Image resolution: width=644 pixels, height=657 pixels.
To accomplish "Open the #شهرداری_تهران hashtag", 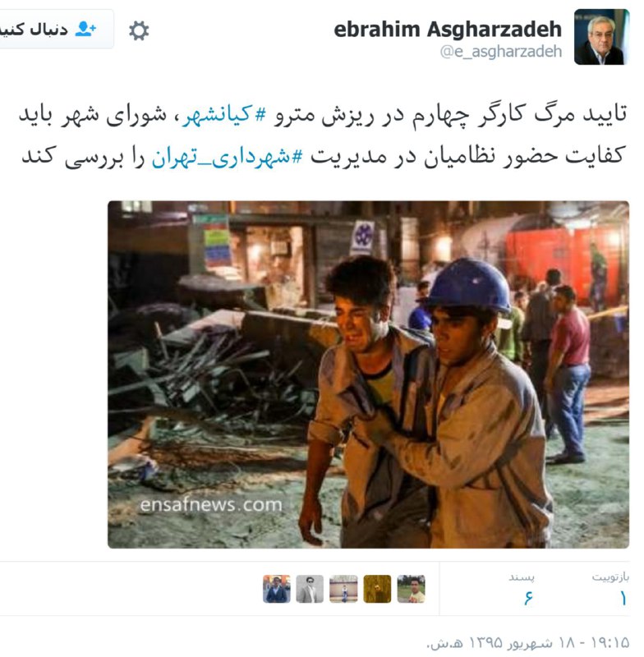I will (x=227, y=157).
